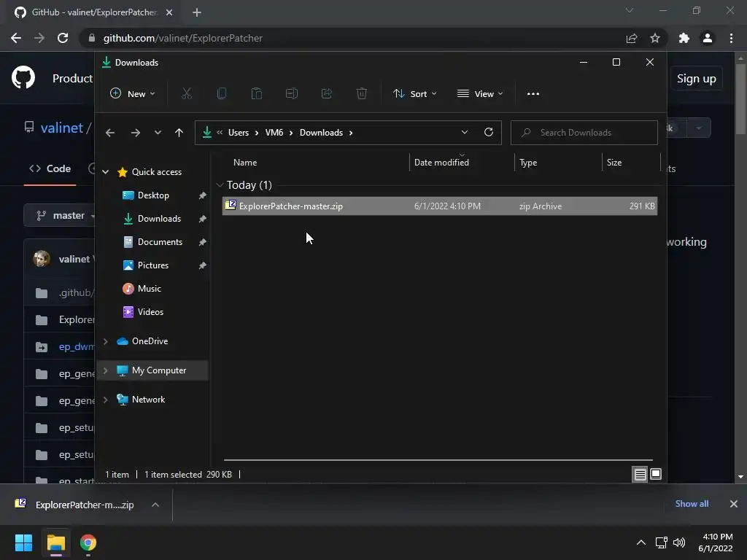
Task: Click the Share icon in Explorer toolbar
Action: pos(327,94)
